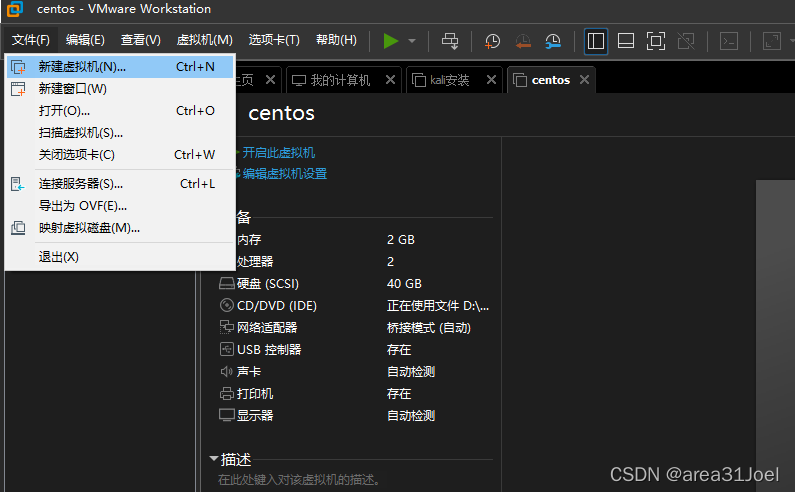The height and width of the screenshot is (492, 795).
Task: Enter full screen mode icon
Action: coord(656,41)
